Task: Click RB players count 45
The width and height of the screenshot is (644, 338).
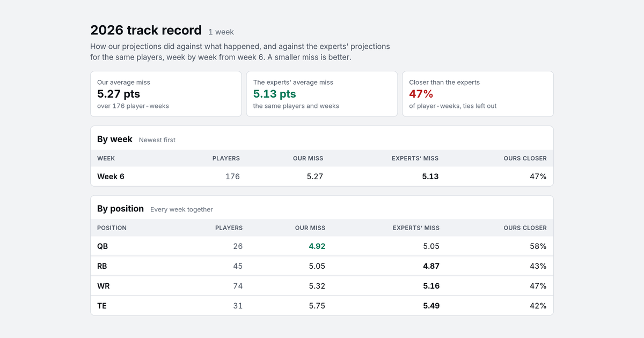Action: pos(238,266)
